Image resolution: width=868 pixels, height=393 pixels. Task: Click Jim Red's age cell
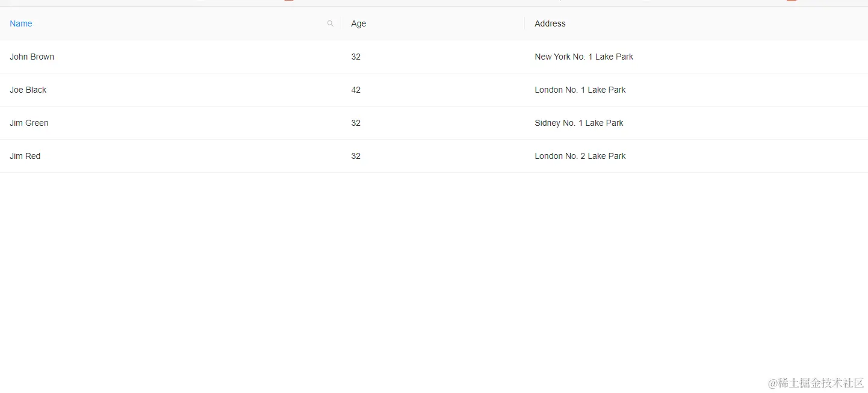click(x=356, y=156)
